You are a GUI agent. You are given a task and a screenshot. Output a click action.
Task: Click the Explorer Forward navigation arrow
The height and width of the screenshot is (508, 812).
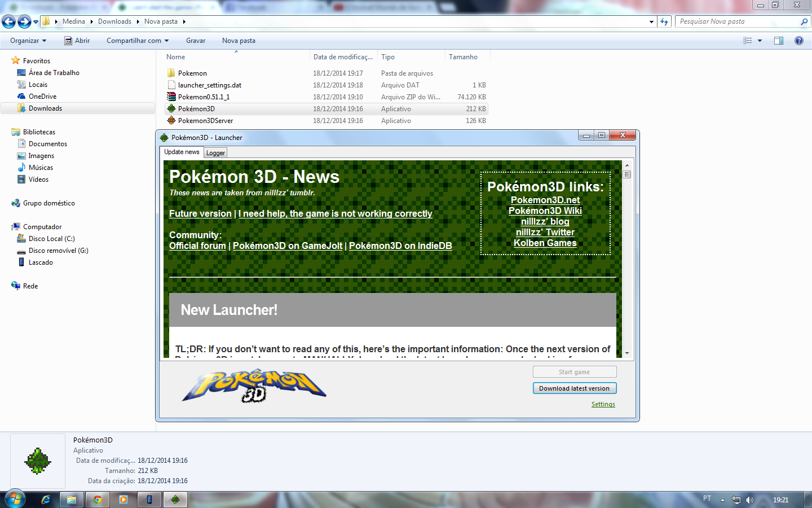pyautogui.click(x=24, y=21)
